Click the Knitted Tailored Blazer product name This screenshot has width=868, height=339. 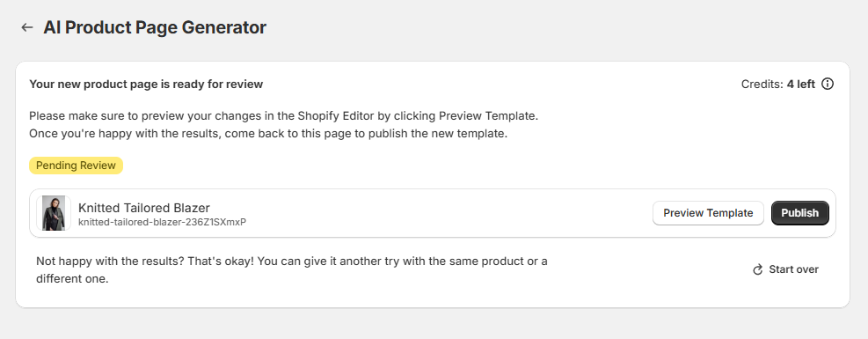point(144,208)
